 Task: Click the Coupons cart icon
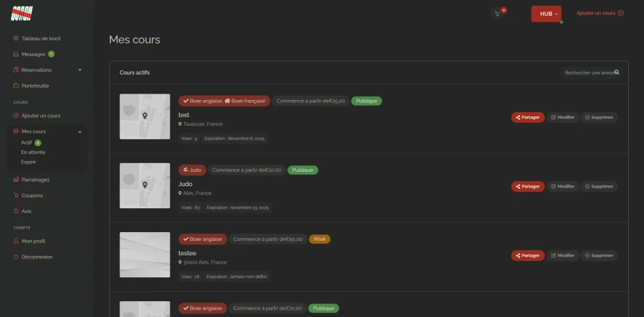(16, 196)
